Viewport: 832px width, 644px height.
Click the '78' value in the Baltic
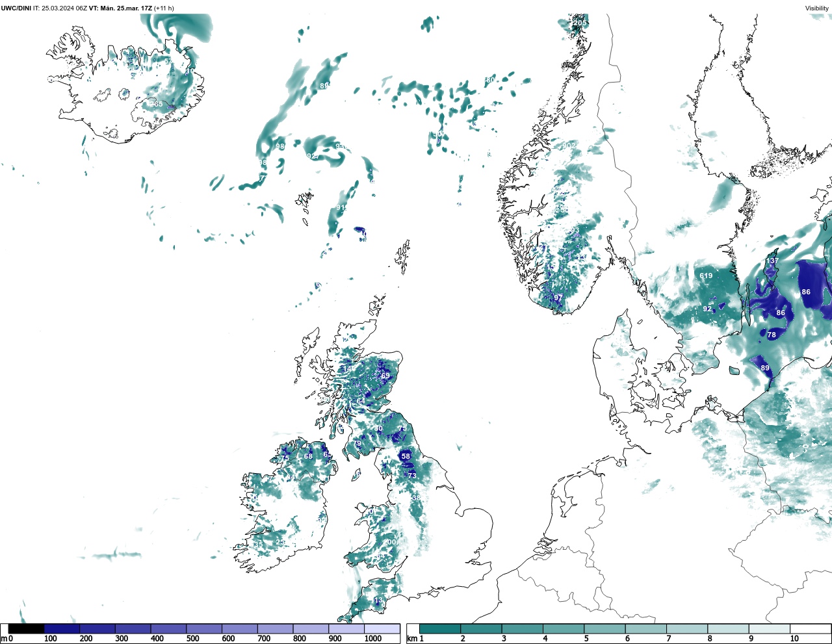772,335
